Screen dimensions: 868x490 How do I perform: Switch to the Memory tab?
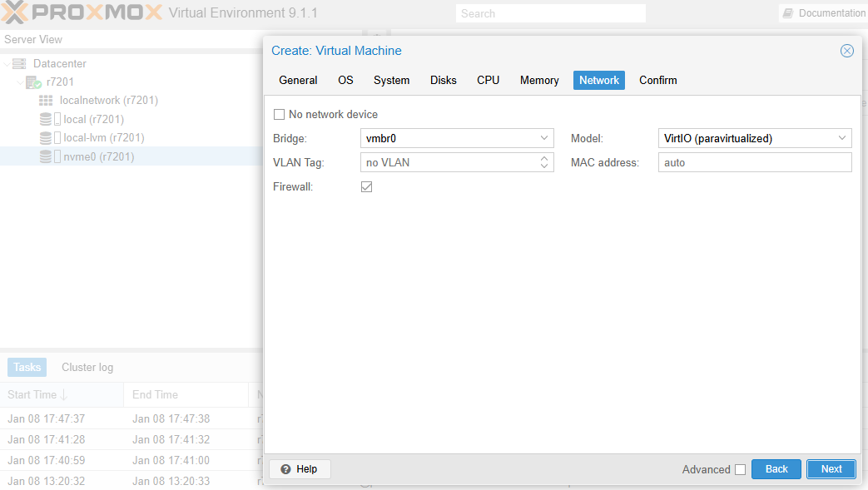click(x=539, y=81)
